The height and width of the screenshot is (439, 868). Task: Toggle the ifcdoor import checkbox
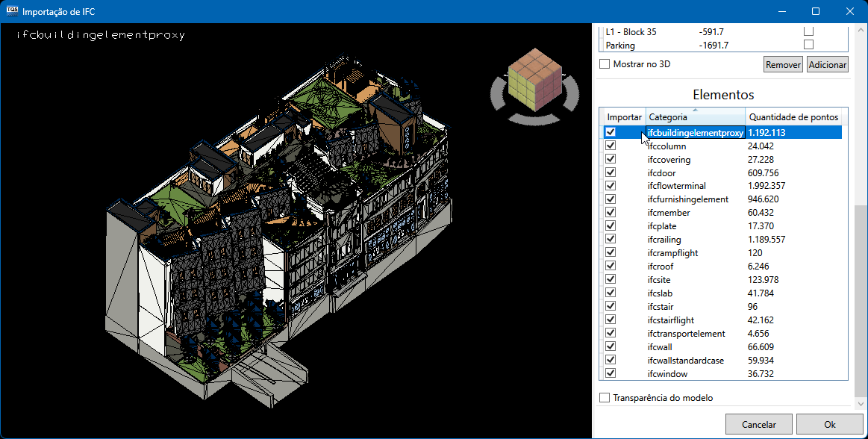pyautogui.click(x=611, y=173)
